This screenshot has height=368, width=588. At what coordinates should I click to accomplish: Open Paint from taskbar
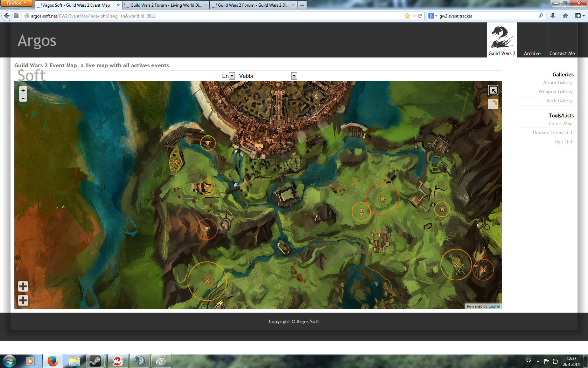point(161,361)
